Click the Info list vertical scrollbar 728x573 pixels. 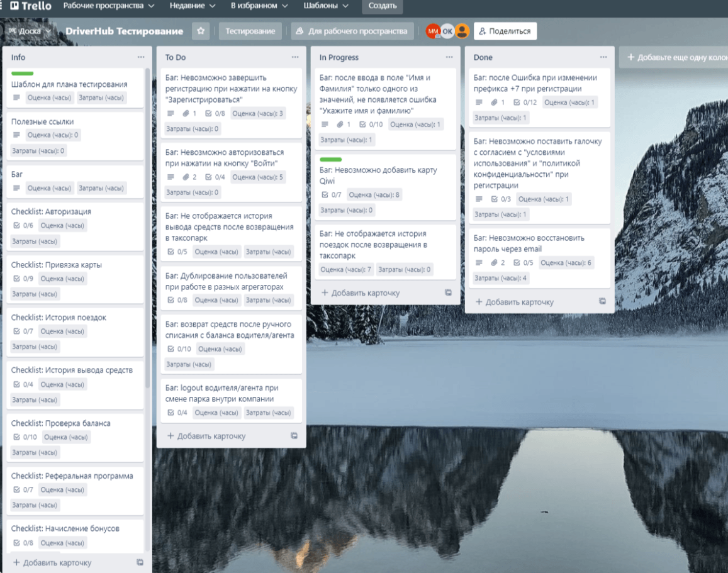pyautogui.click(x=148, y=227)
